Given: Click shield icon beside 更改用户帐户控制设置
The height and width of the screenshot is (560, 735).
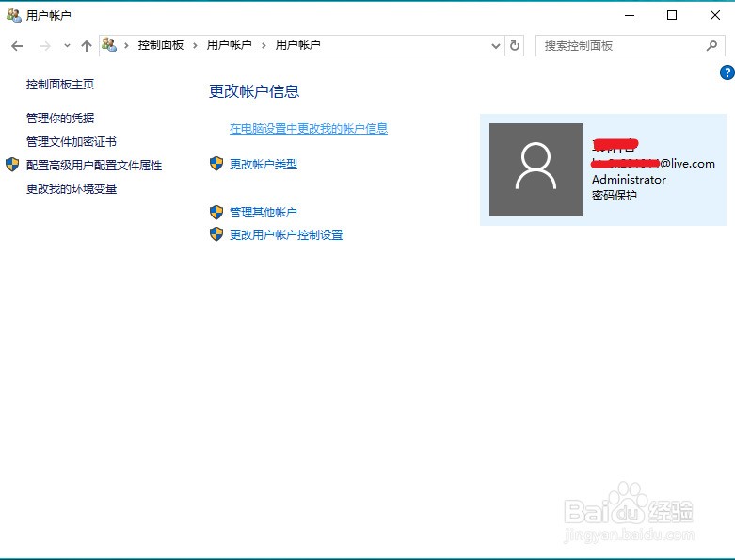Looking at the screenshot, I should (x=216, y=233).
